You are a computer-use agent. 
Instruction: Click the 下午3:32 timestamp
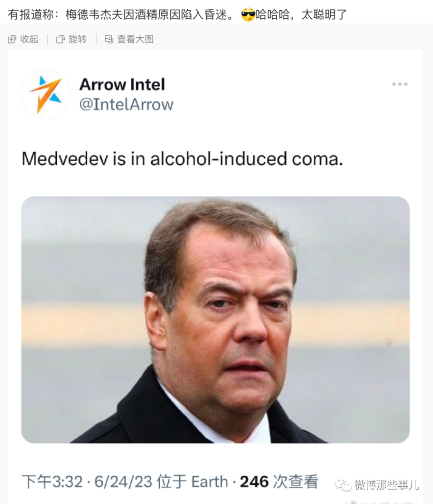coord(52,482)
